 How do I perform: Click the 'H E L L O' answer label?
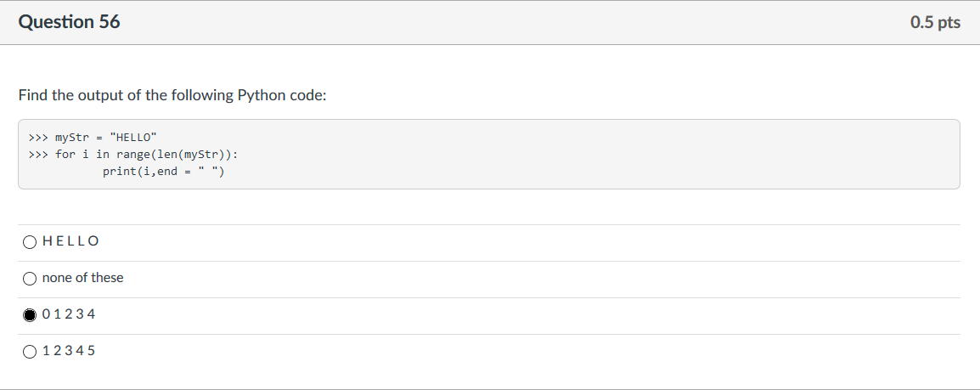(x=70, y=241)
